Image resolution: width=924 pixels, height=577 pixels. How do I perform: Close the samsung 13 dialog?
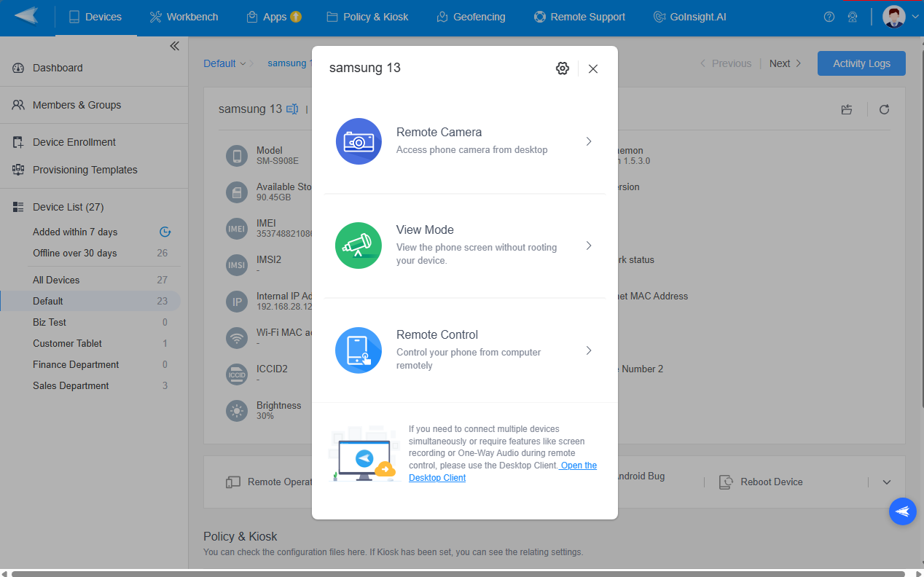coord(593,68)
